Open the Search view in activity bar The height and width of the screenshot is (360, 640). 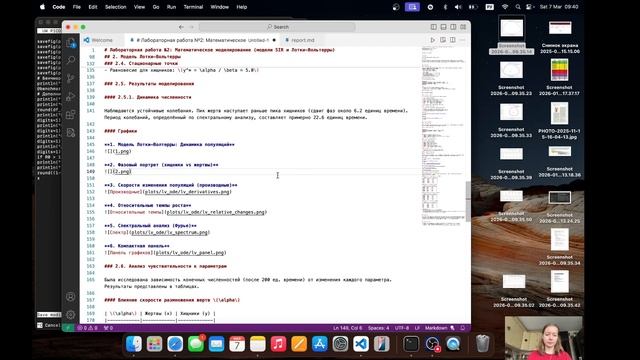[71, 60]
